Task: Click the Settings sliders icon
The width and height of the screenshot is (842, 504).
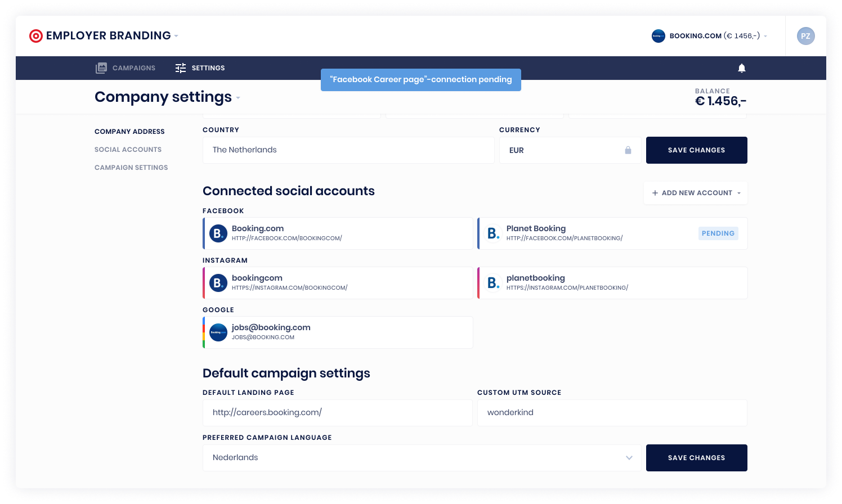Action: point(181,68)
